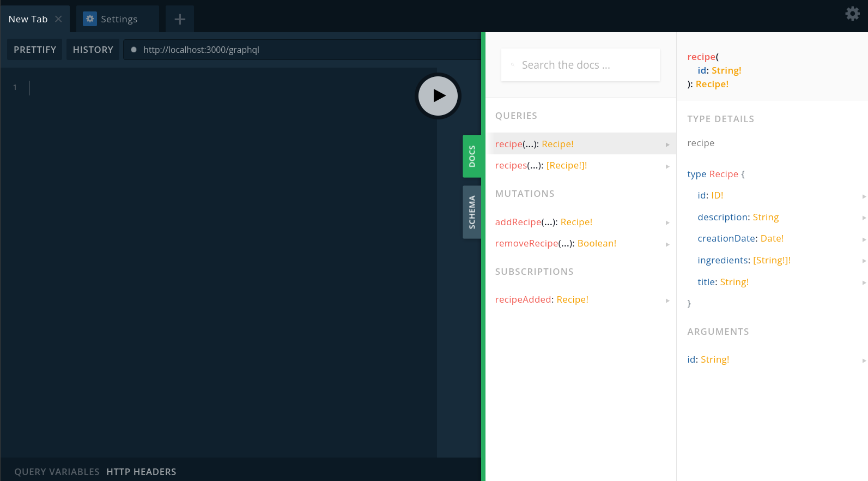
Task: Expand arrow beside id: String! argument
Action: (864, 360)
